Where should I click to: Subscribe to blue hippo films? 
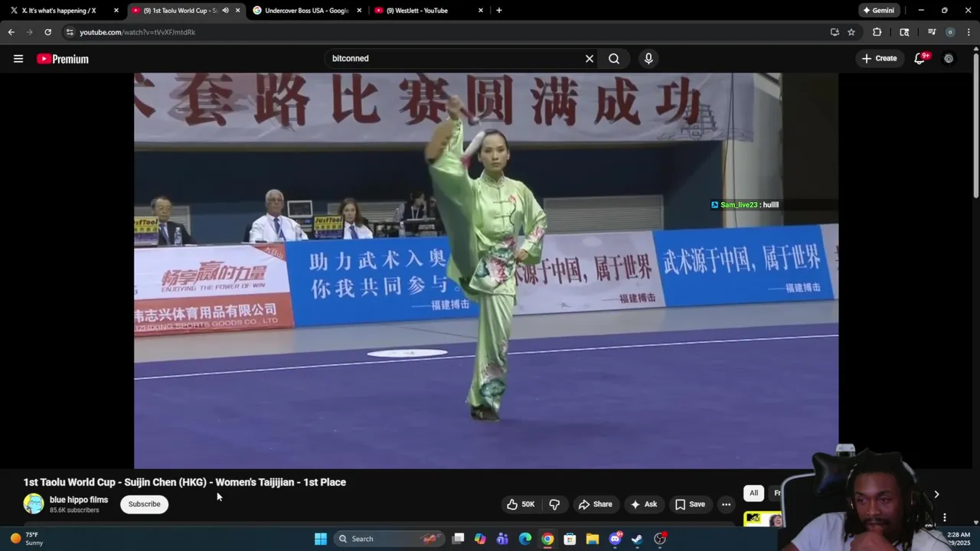pyautogui.click(x=144, y=504)
